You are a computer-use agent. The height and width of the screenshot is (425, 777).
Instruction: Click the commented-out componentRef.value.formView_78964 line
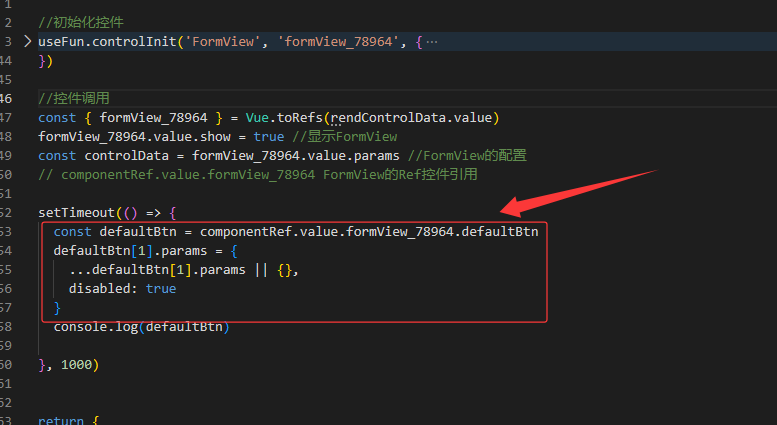coord(258,175)
